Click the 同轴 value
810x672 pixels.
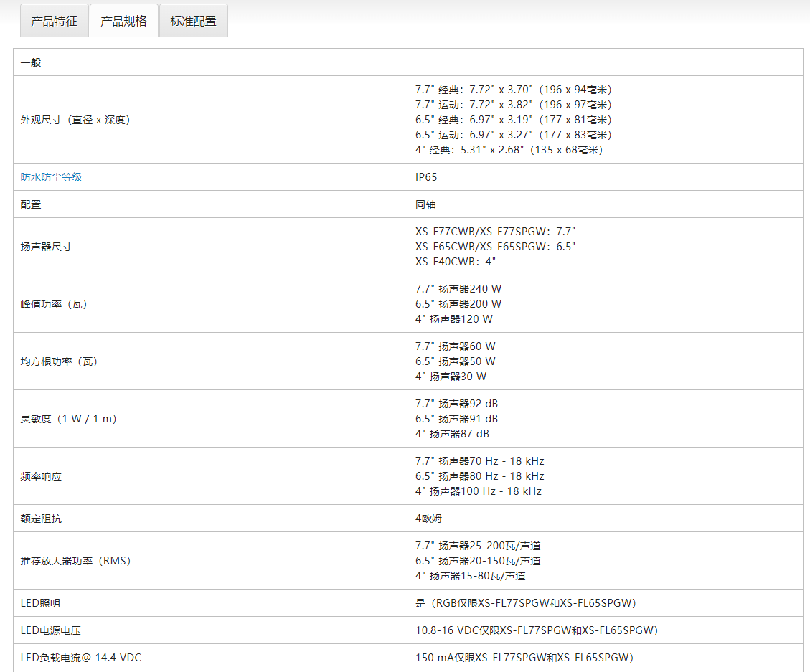click(x=425, y=204)
